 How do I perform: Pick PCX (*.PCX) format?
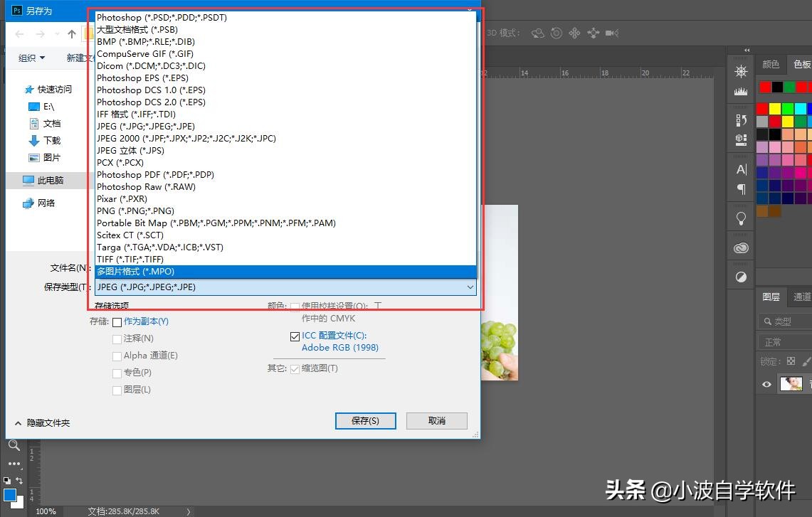[285, 163]
